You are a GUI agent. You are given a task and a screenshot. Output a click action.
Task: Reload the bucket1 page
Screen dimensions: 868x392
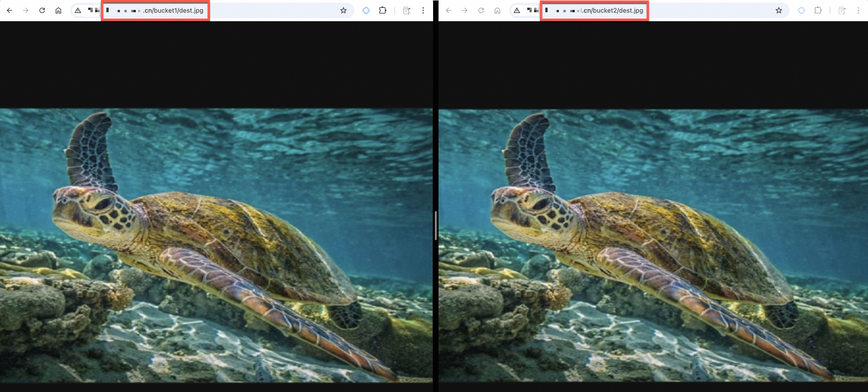click(42, 10)
